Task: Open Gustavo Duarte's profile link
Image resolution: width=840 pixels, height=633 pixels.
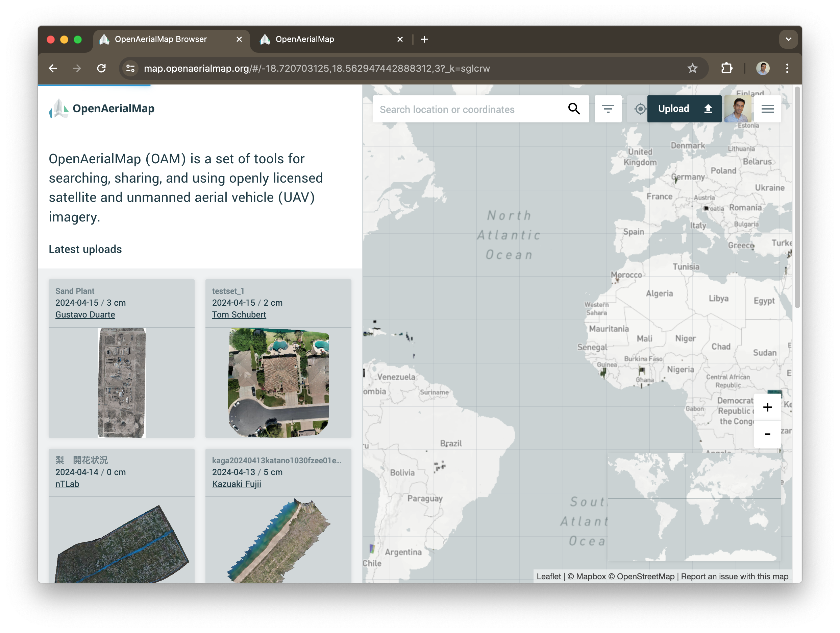Action: [85, 314]
